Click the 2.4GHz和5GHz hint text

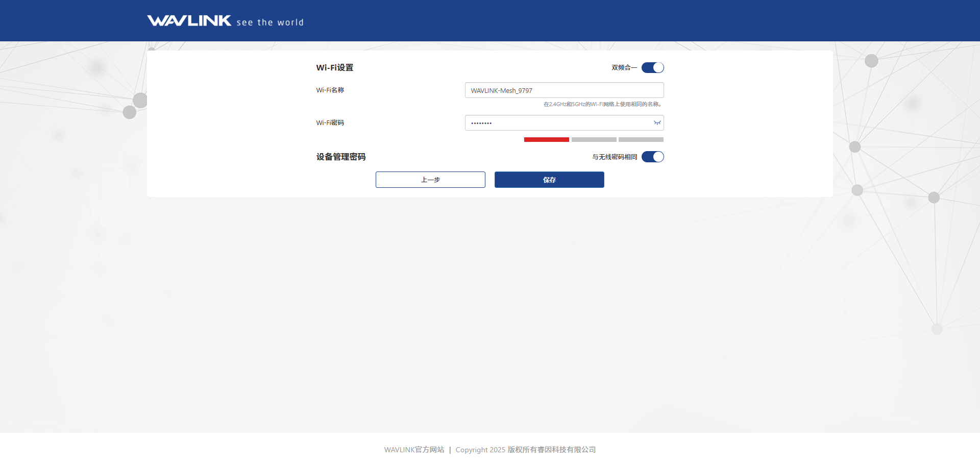(x=602, y=104)
